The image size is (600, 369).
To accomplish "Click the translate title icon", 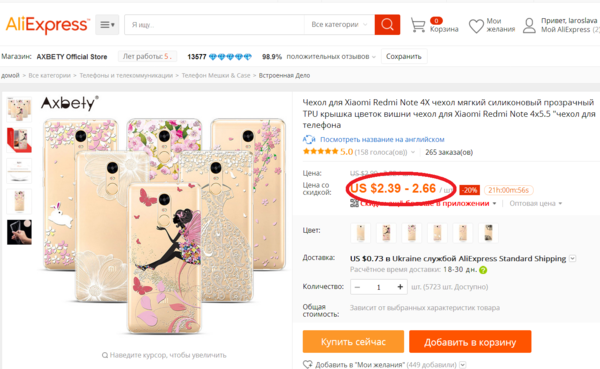I will [x=309, y=139].
